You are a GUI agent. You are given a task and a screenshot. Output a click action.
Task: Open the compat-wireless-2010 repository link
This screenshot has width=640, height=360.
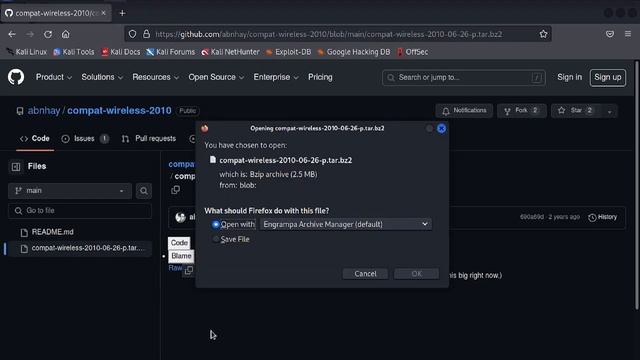(119, 111)
